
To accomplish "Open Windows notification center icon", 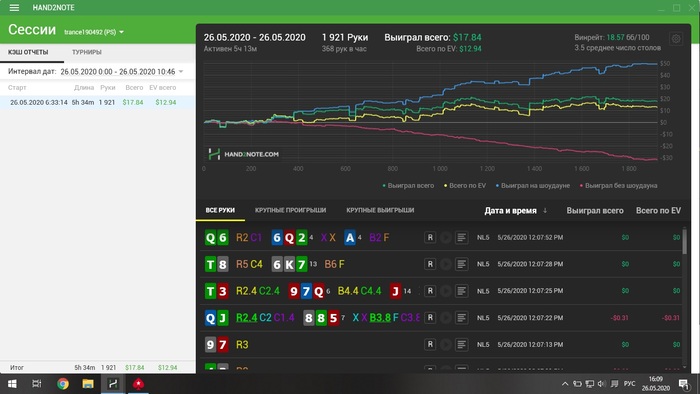I will pyautogui.click(x=683, y=384).
